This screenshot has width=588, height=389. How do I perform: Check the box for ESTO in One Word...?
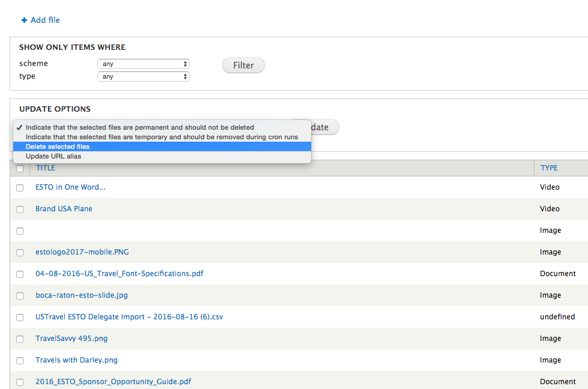coord(20,188)
